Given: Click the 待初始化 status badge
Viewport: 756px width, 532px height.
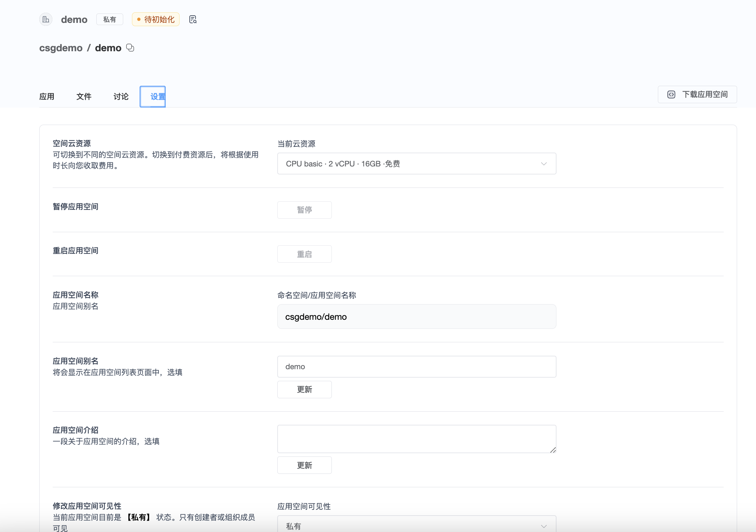Looking at the screenshot, I should coord(156,19).
